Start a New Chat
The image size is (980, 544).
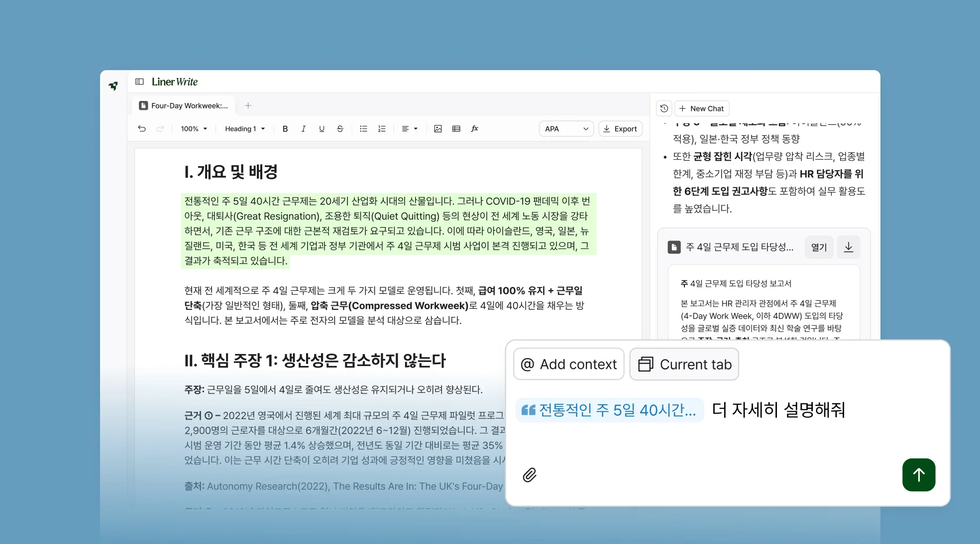click(701, 108)
